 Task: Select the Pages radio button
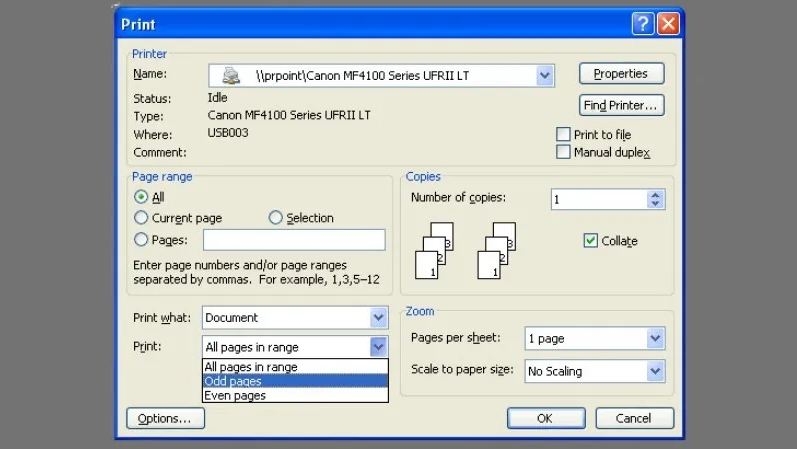141,239
